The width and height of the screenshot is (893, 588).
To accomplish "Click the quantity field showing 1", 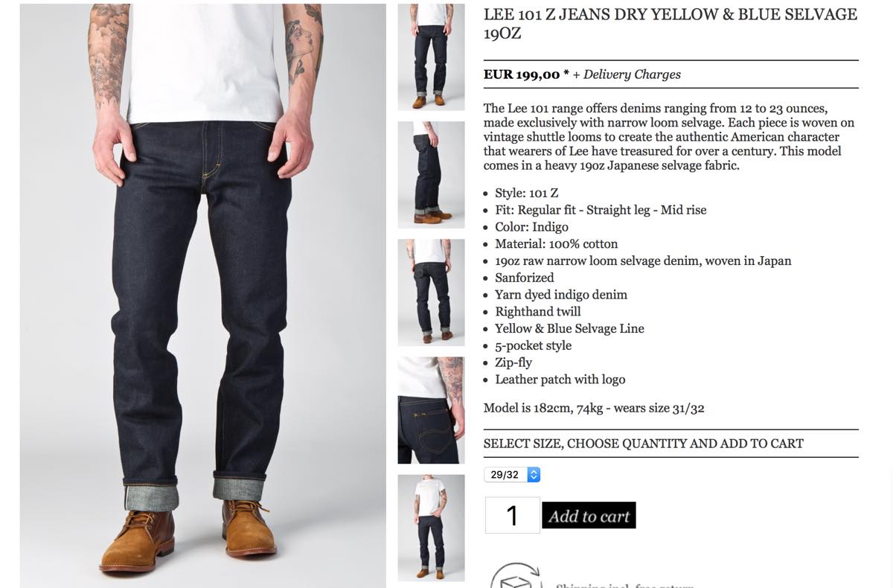I will click(x=512, y=515).
